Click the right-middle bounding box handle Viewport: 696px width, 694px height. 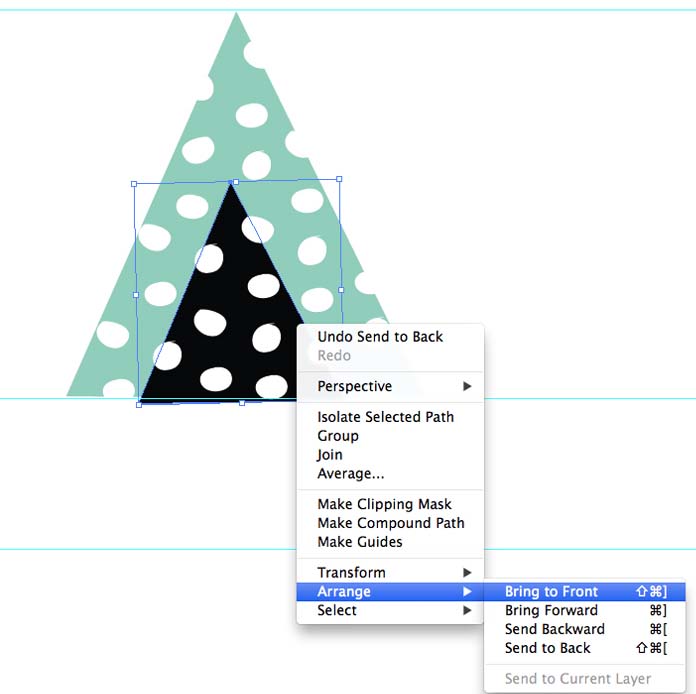coord(341,290)
